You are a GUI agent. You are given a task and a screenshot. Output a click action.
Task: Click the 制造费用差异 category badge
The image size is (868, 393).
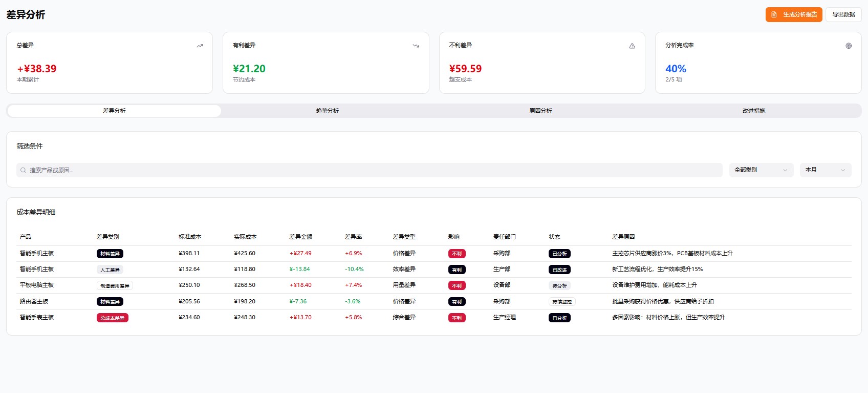pos(115,286)
